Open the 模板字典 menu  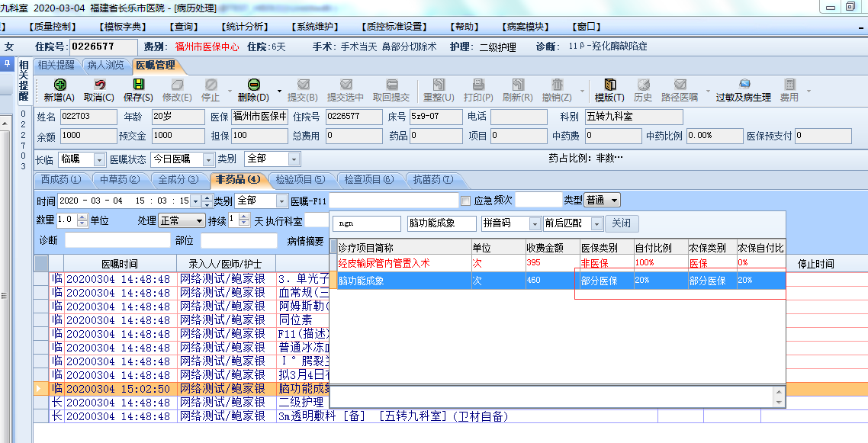(x=123, y=27)
